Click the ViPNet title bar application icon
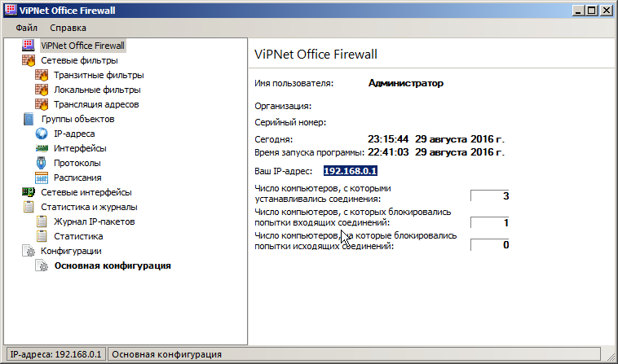Viewport: 618px width, 364px height. click(11, 10)
